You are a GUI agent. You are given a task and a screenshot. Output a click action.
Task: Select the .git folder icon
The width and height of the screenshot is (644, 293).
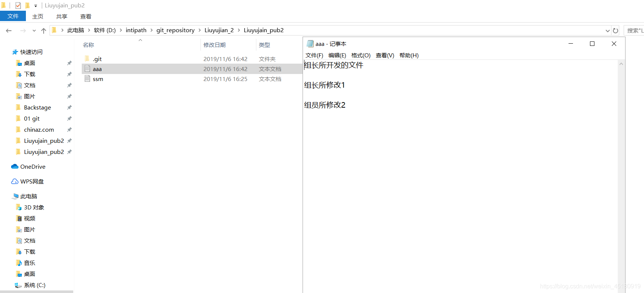pos(87,58)
